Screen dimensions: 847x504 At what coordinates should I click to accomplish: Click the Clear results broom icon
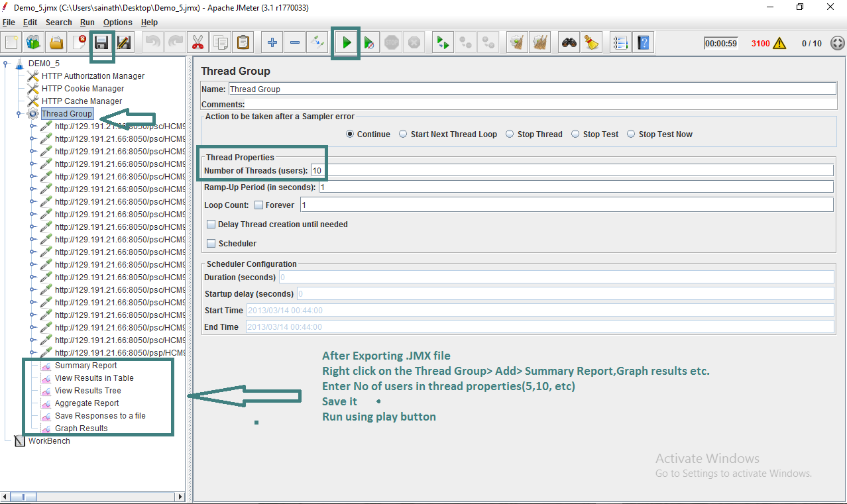[518, 43]
